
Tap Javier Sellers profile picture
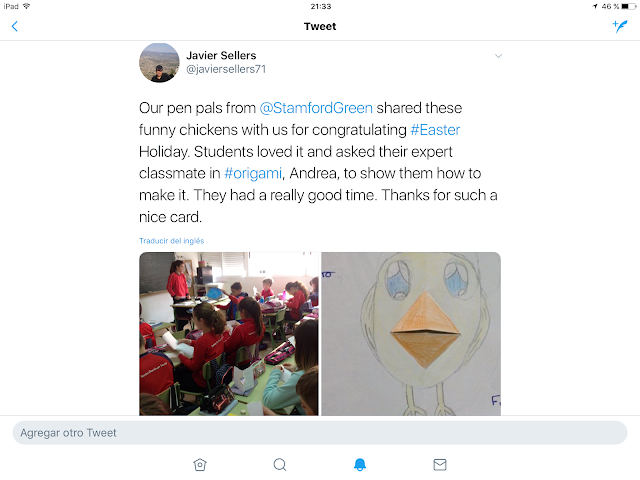[x=159, y=62]
